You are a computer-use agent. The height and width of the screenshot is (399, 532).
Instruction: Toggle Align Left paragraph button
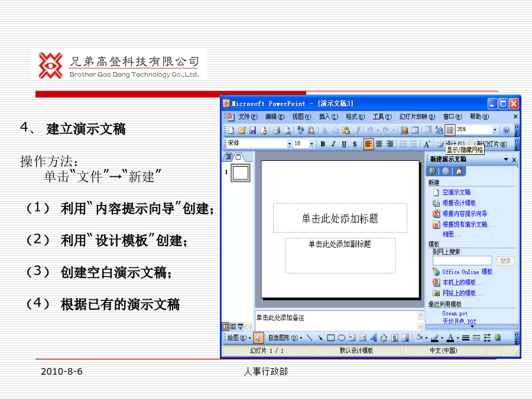[x=368, y=144]
